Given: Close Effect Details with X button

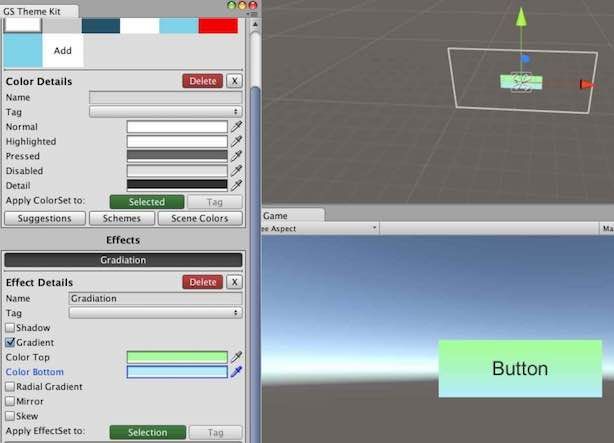Looking at the screenshot, I should tap(234, 282).
